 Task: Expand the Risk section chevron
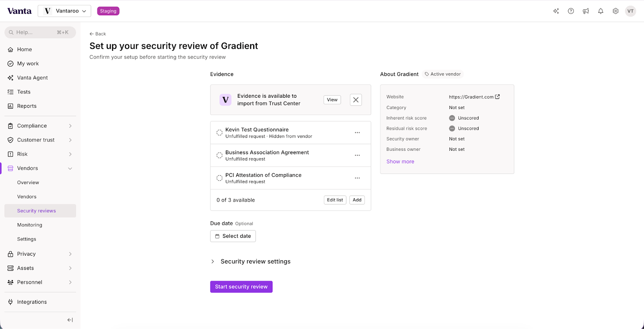(x=70, y=154)
